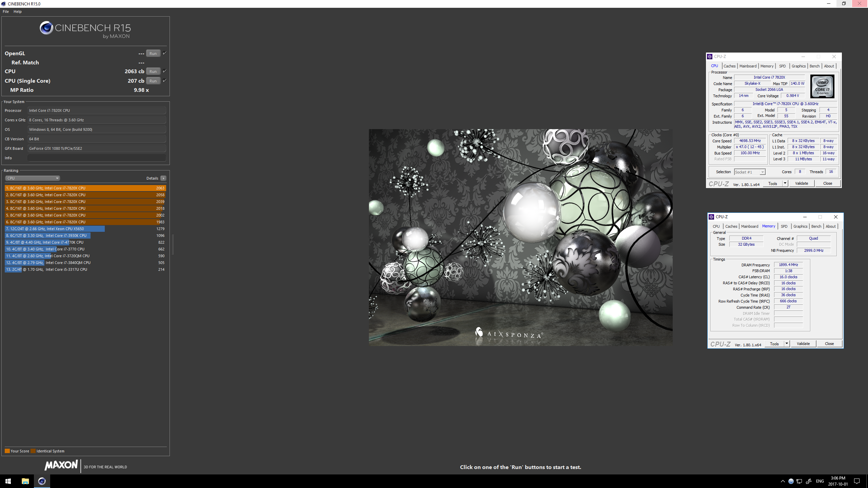Open Bench tab in lower CPU-Z window
This screenshot has height=488, width=868.
coord(816,226)
